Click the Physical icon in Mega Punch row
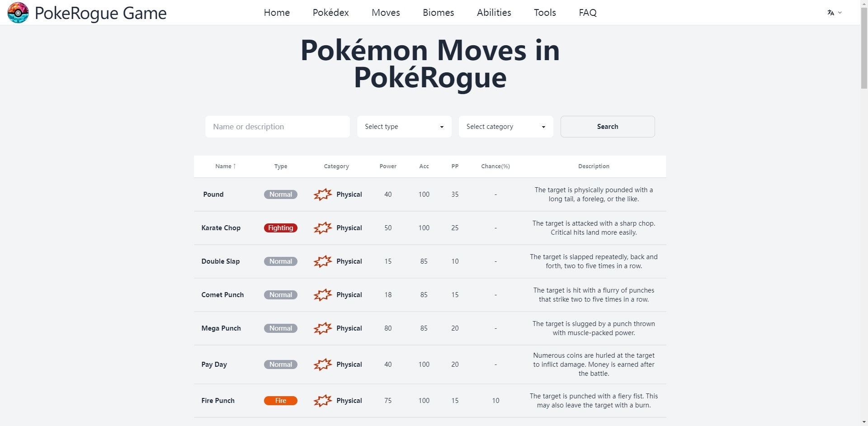Screen dimensions: 868x426 pyautogui.click(x=323, y=328)
